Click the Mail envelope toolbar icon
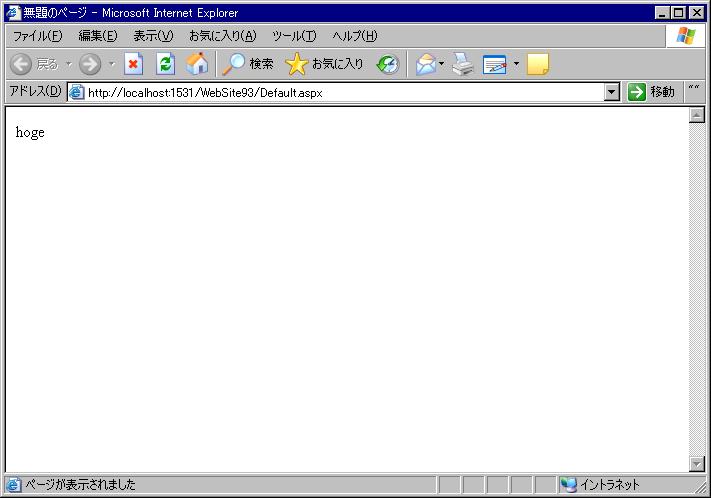Image resolution: width=711 pixels, height=498 pixels. point(426,64)
